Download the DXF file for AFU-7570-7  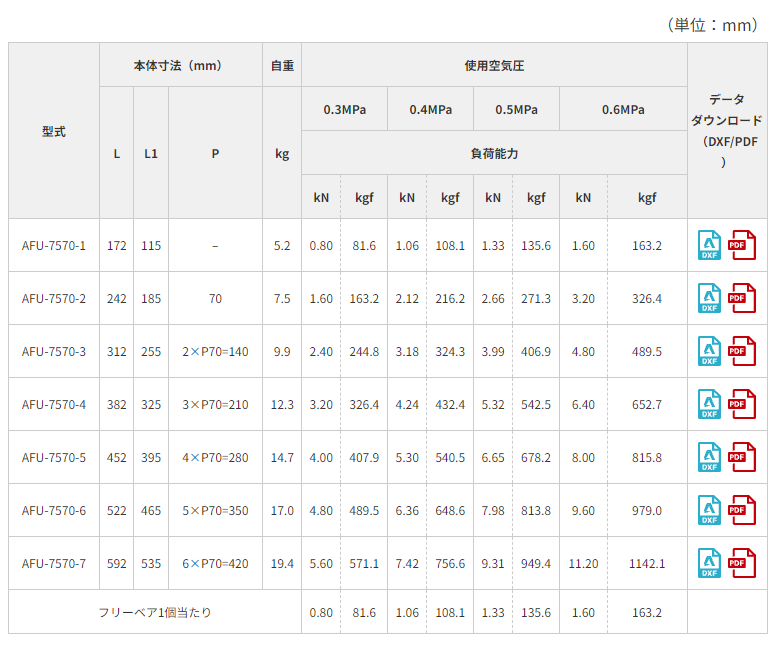709,563
